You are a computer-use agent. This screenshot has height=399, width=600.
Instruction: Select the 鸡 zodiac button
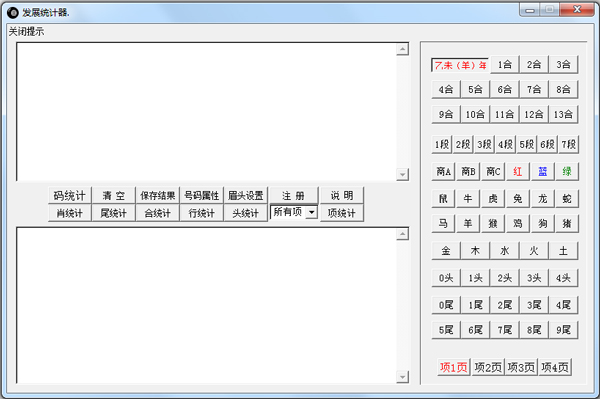coord(517,223)
